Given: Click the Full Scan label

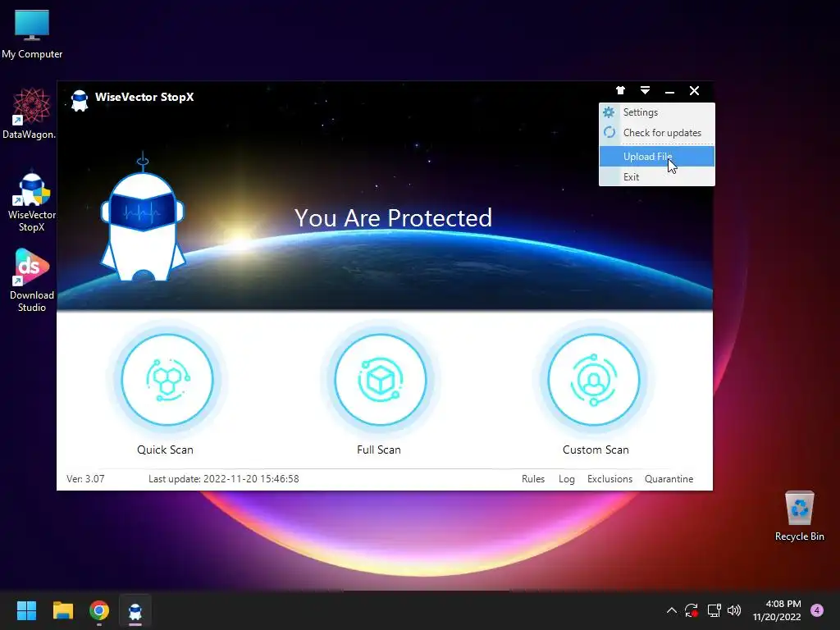Looking at the screenshot, I should (x=379, y=450).
